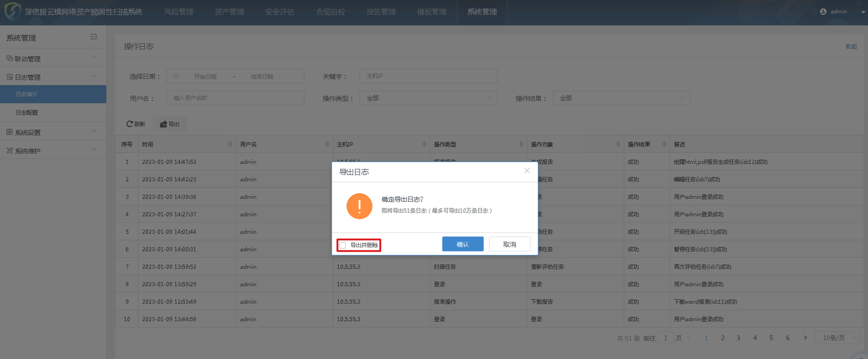The height and width of the screenshot is (359, 868).
Task: Select 日志审计 in the sidebar
Action: [x=53, y=94]
